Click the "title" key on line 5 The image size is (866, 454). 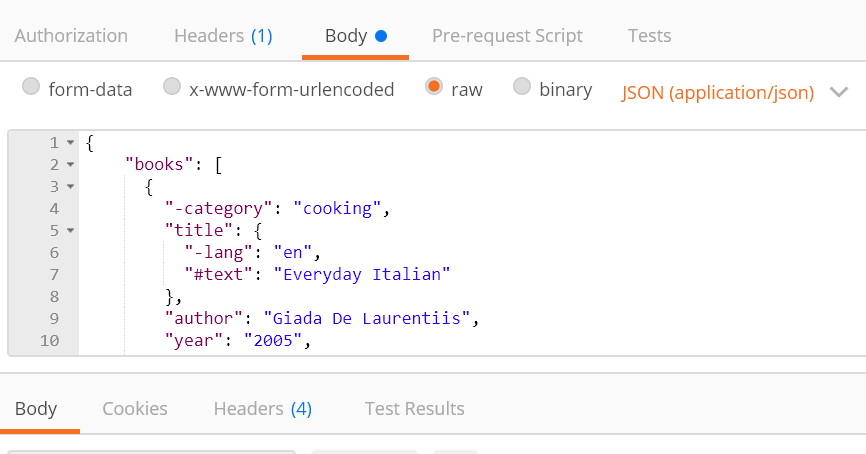[199, 230]
